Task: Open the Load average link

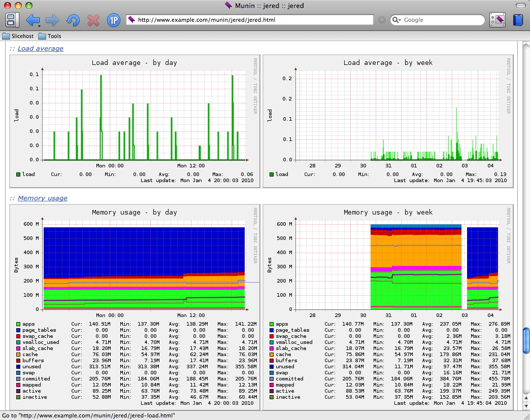Action: [x=41, y=49]
